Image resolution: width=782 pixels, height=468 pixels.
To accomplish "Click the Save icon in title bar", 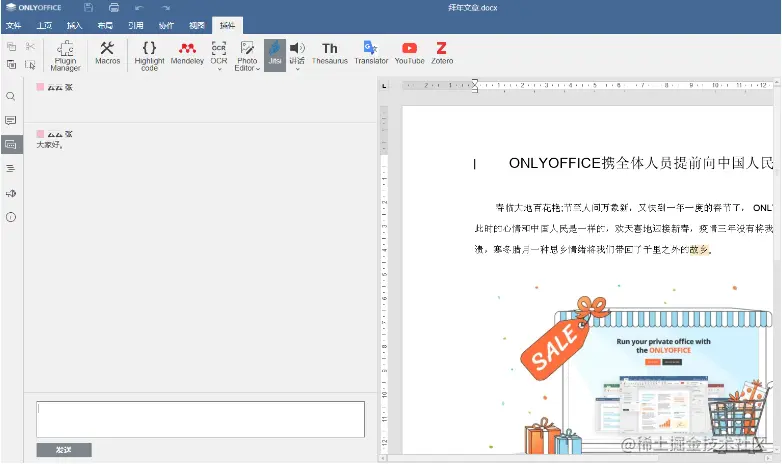I will coord(88,7).
